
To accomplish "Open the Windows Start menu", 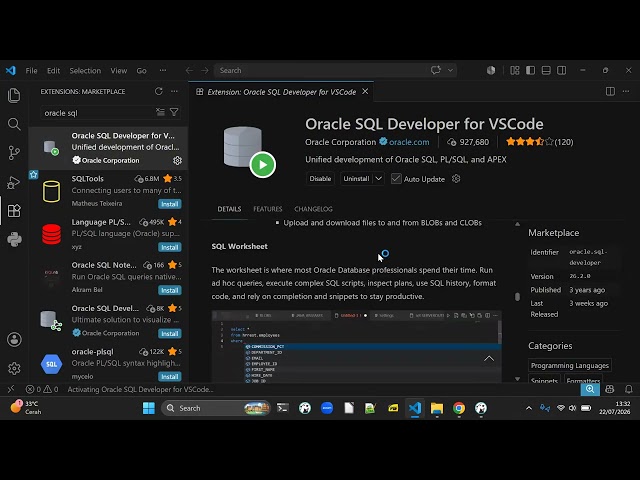I will [149, 408].
